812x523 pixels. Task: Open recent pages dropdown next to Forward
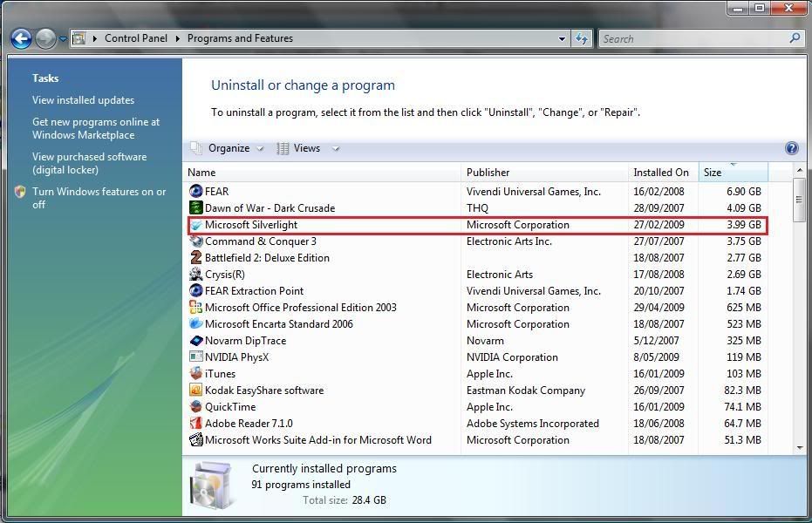(x=63, y=39)
